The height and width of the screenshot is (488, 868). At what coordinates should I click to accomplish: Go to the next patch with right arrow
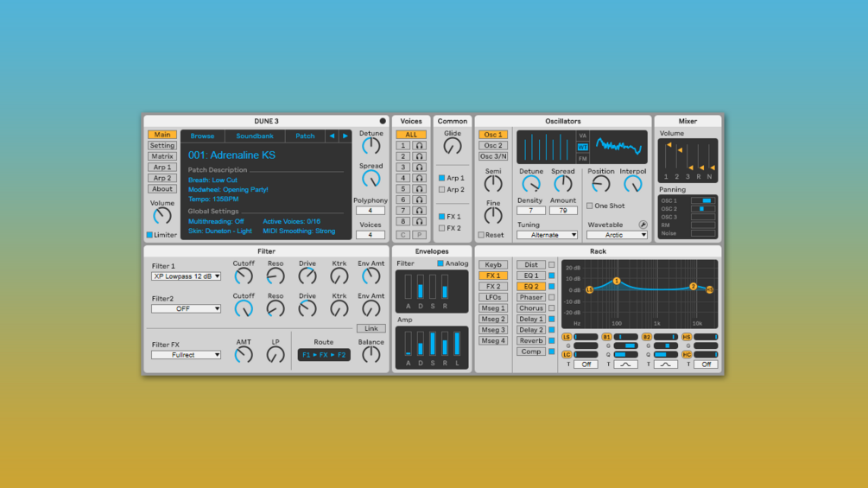345,136
